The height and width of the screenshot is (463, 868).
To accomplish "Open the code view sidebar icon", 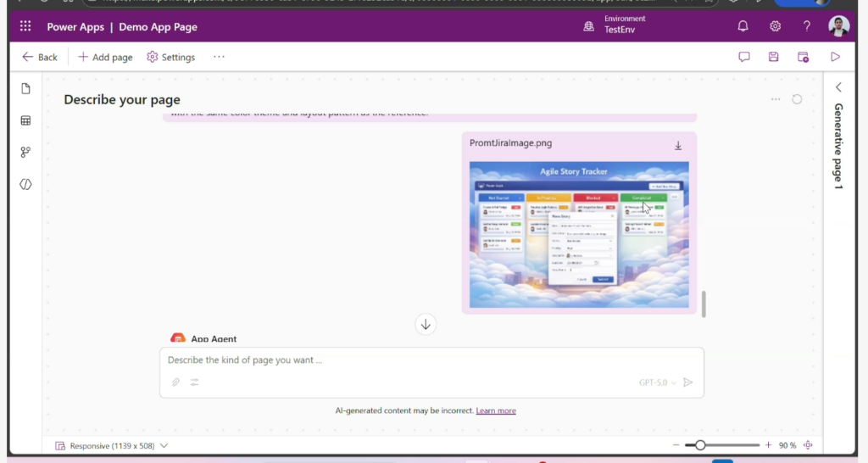I will 25,184.
